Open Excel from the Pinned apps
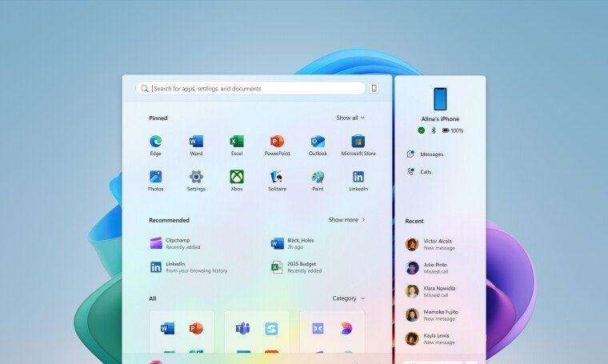 click(x=237, y=145)
